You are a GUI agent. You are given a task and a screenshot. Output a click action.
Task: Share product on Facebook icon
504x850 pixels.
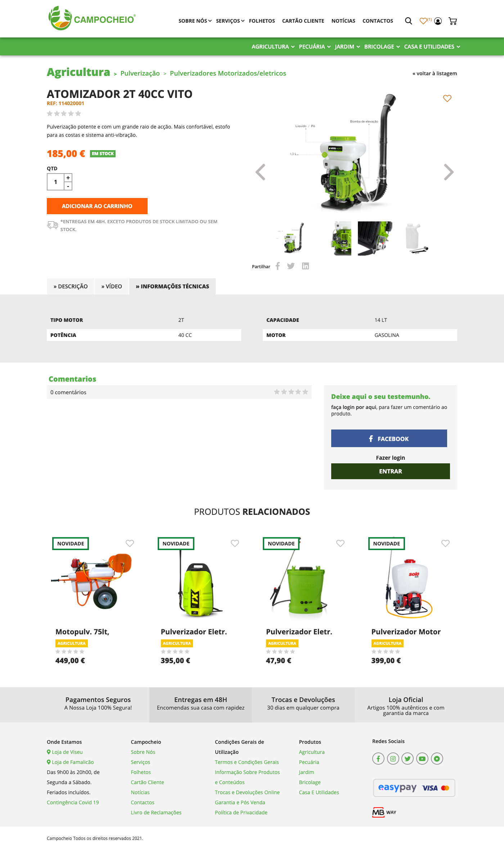[x=278, y=266]
